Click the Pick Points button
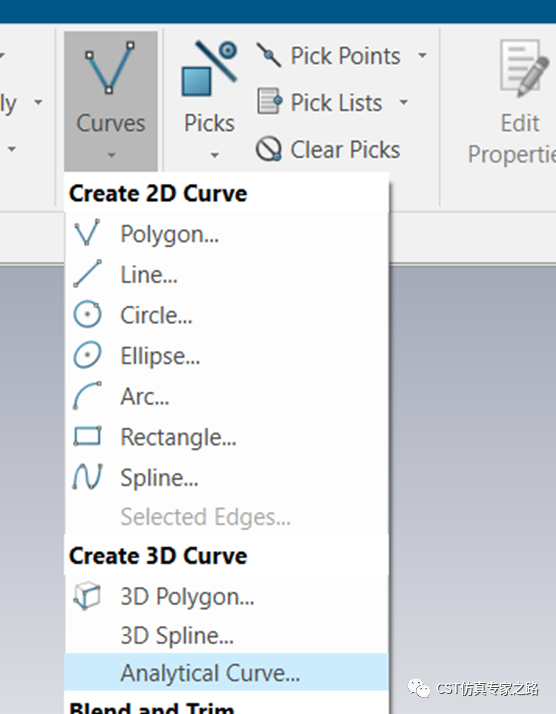Image resolution: width=556 pixels, height=714 pixels. click(329, 56)
